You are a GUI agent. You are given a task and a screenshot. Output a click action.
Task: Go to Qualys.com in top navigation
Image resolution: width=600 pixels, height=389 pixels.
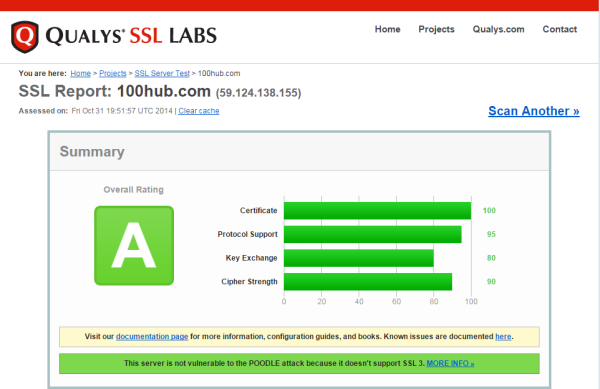click(498, 29)
